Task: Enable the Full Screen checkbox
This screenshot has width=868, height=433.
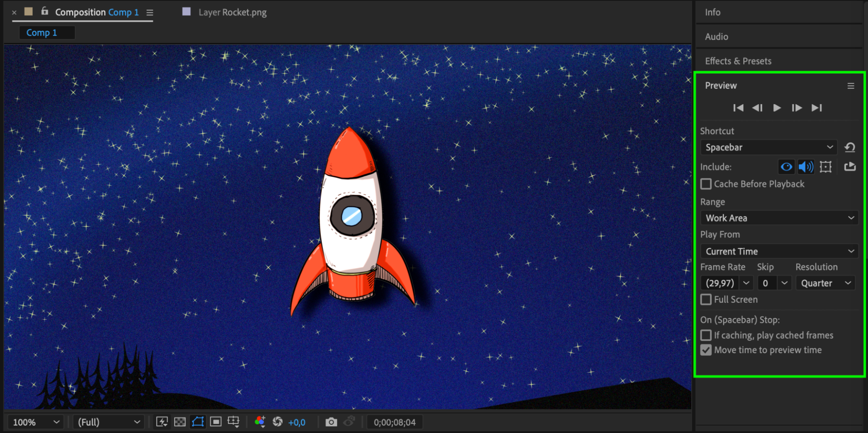Action: click(x=706, y=300)
